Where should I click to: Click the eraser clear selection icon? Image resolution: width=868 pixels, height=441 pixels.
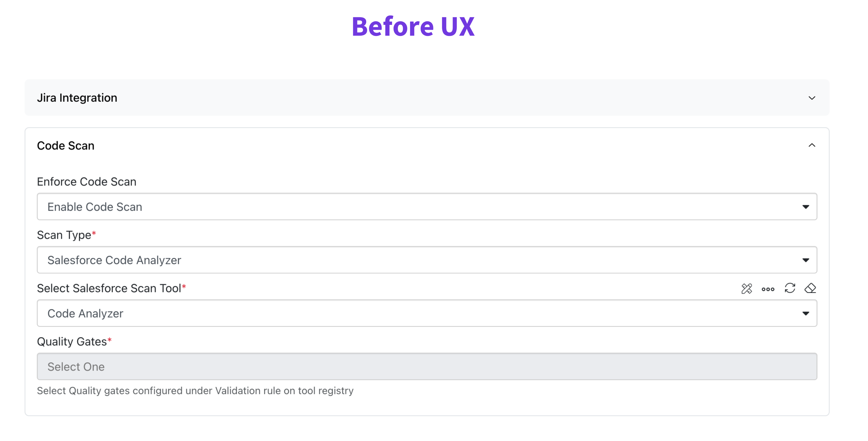coord(810,288)
